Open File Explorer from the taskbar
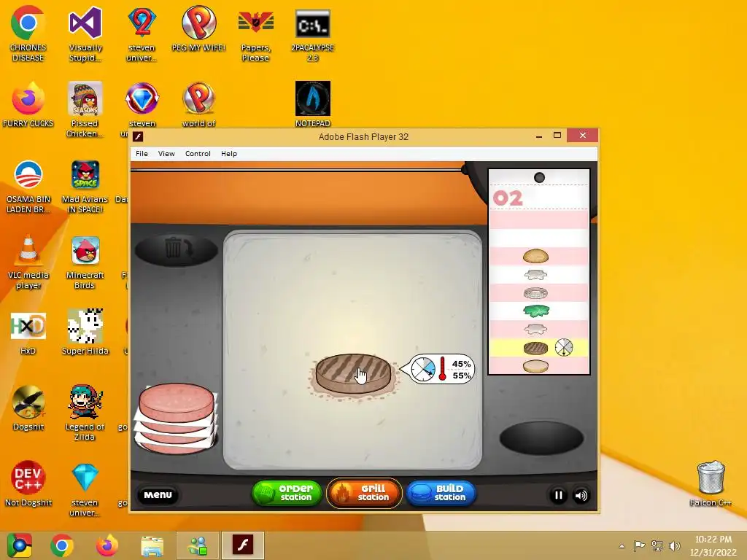 [152, 545]
